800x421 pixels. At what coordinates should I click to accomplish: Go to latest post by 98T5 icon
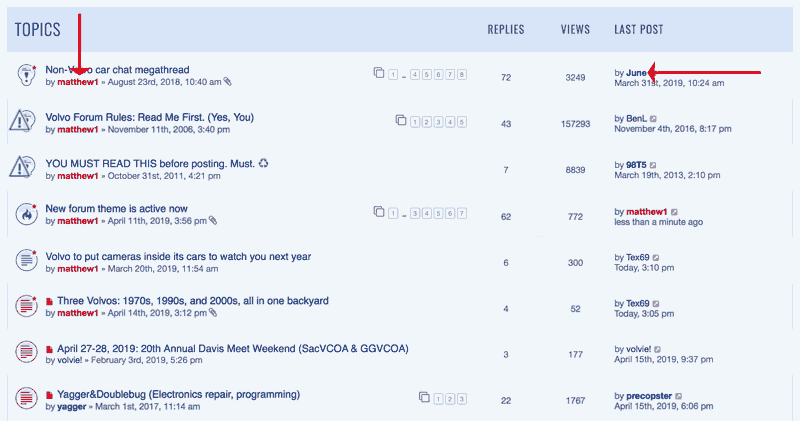coord(653,165)
